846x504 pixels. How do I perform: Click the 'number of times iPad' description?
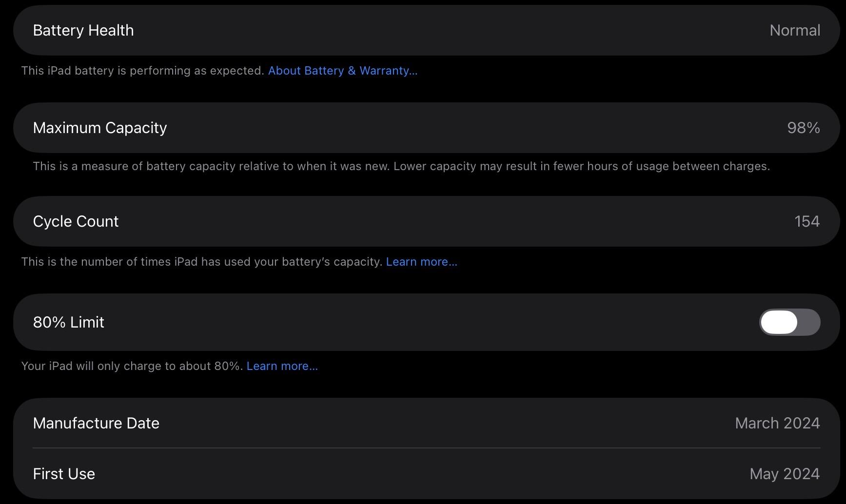[201, 262]
